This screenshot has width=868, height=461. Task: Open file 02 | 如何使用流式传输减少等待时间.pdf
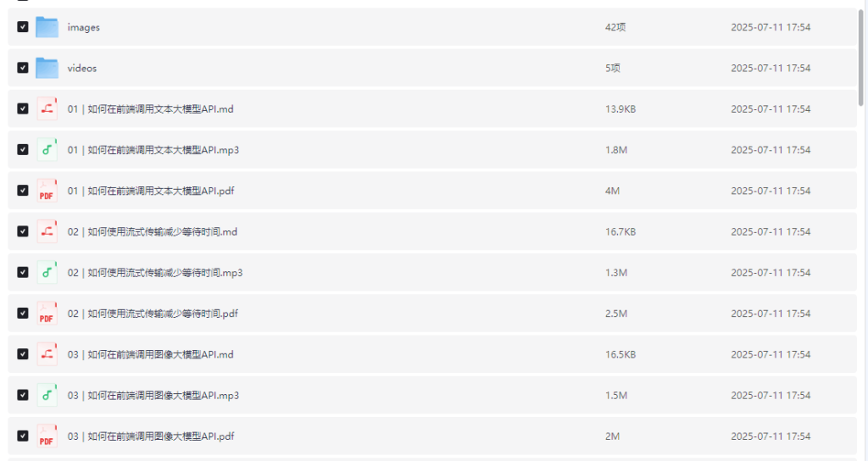click(x=153, y=314)
